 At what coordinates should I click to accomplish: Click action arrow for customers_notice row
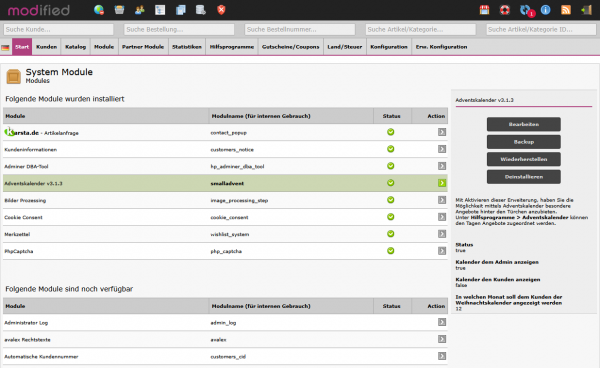442,149
